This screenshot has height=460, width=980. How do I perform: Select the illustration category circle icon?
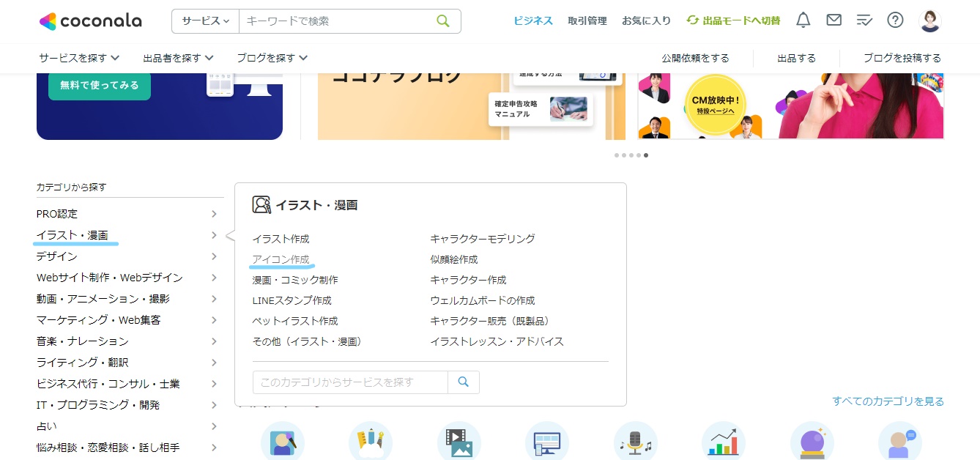coord(283,441)
